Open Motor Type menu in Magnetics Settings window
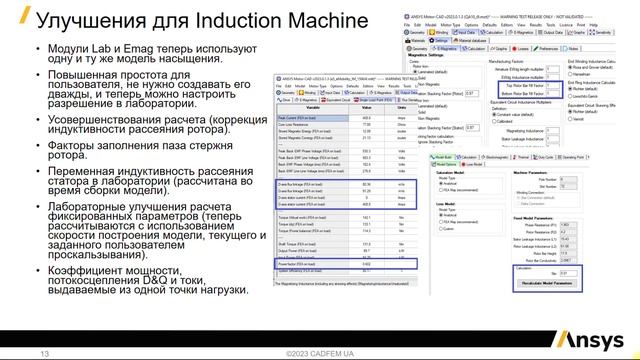The height and width of the screenshot is (360, 640). (x=451, y=25)
